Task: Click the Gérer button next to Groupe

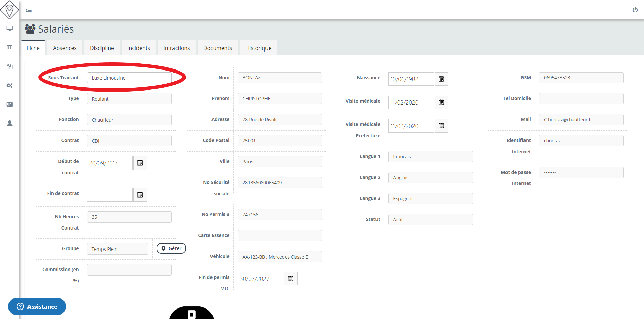Action: [x=171, y=248]
